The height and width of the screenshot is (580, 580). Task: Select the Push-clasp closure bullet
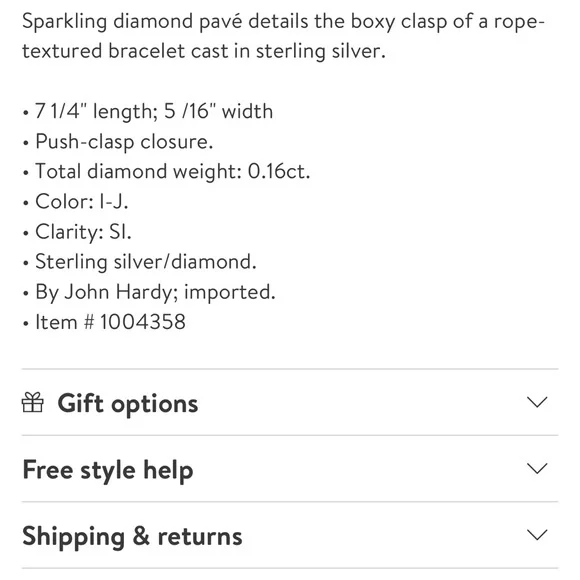click(118, 142)
